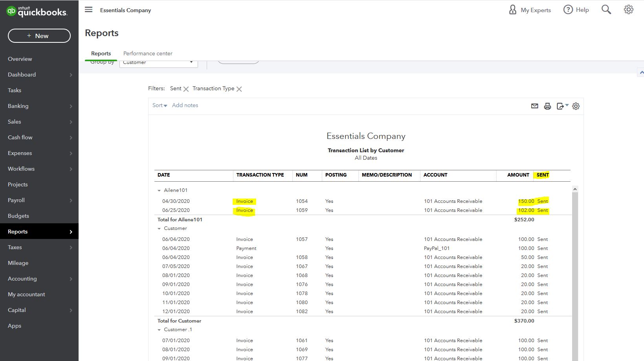Open the account settings gear in header
The width and height of the screenshot is (644, 361).
pyautogui.click(x=629, y=10)
